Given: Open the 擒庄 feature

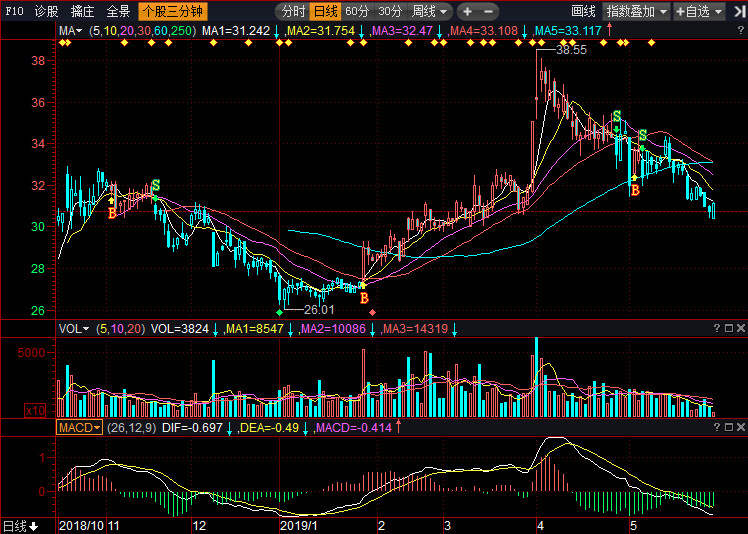Looking at the screenshot, I should point(82,11).
